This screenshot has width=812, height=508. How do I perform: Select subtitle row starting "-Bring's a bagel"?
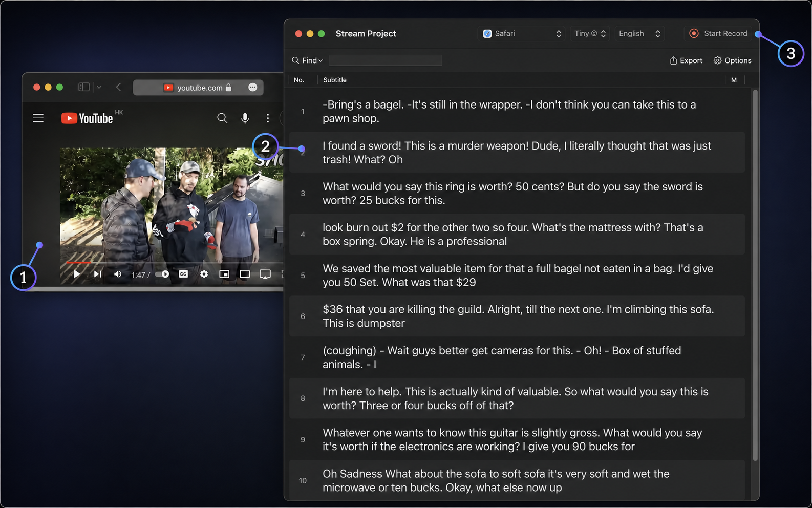coord(517,112)
